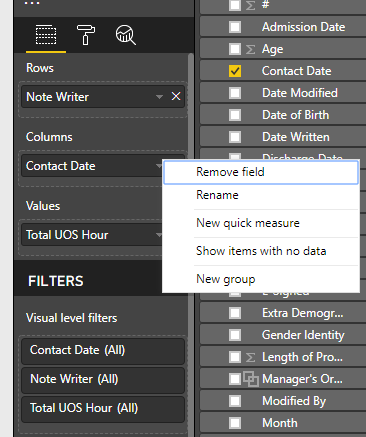Viewport: 366px width, 437px height.
Task: Click the sigma icon next to # field
Action: click(x=250, y=5)
